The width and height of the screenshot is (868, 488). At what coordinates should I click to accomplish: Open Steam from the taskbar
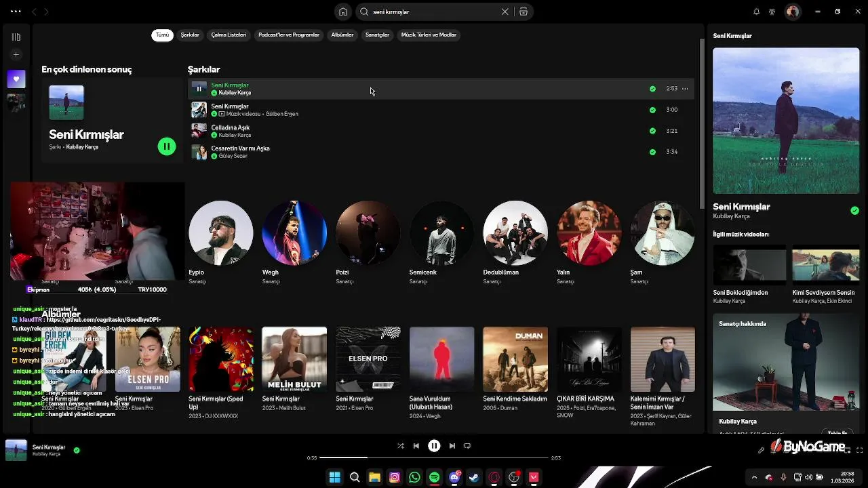coord(474,477)
